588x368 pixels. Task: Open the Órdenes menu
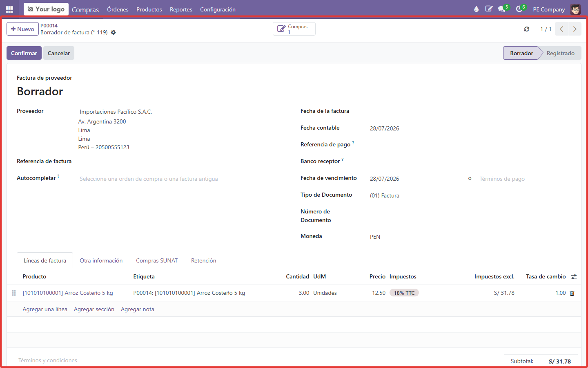[118, 9]
